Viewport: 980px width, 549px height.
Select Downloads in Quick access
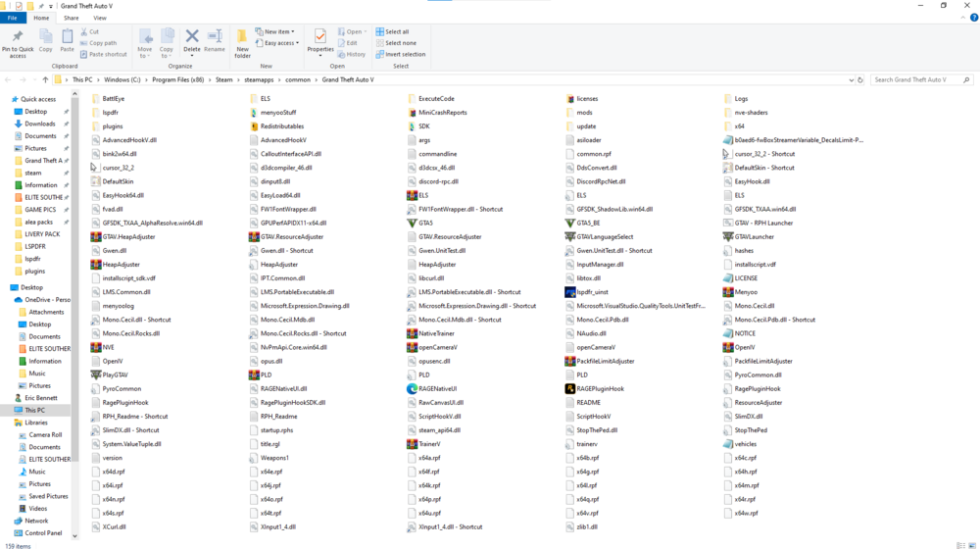(40, 124)
